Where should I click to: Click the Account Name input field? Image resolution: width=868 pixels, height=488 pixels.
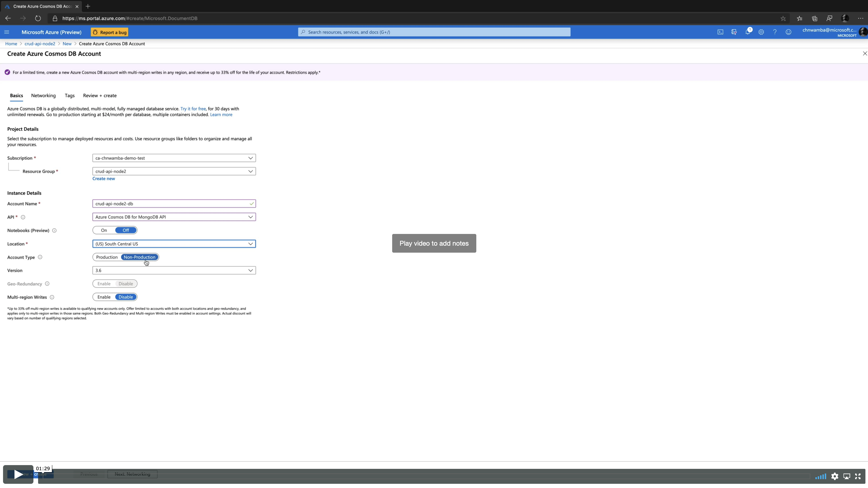[x=174, y=204]
